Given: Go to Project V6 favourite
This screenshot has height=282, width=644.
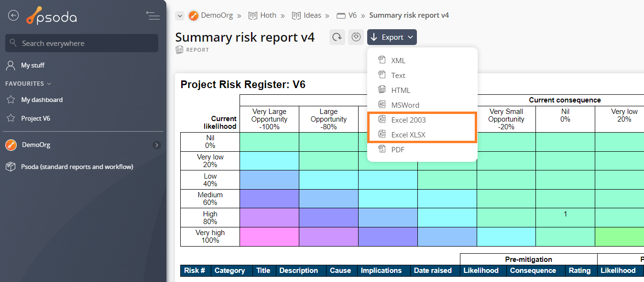Looking at the screenshot, I should point(35,118).
